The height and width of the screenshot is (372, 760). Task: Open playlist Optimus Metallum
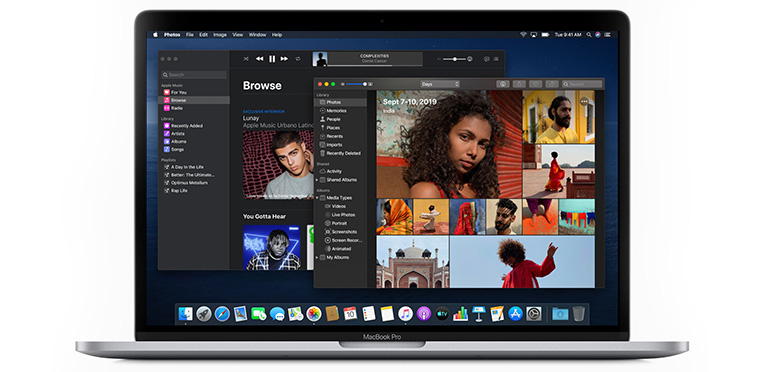tap(194, 183)
